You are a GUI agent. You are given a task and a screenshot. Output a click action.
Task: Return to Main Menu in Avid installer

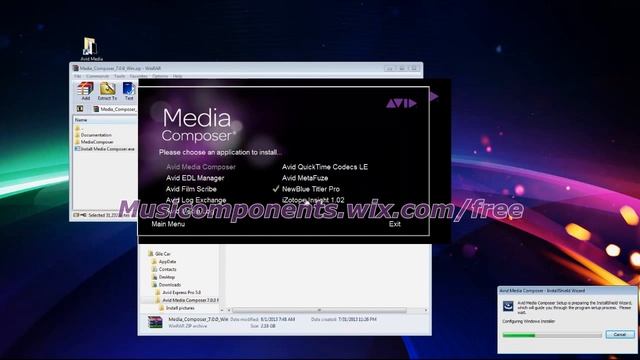pyautogui.click(x=168, y=224)
